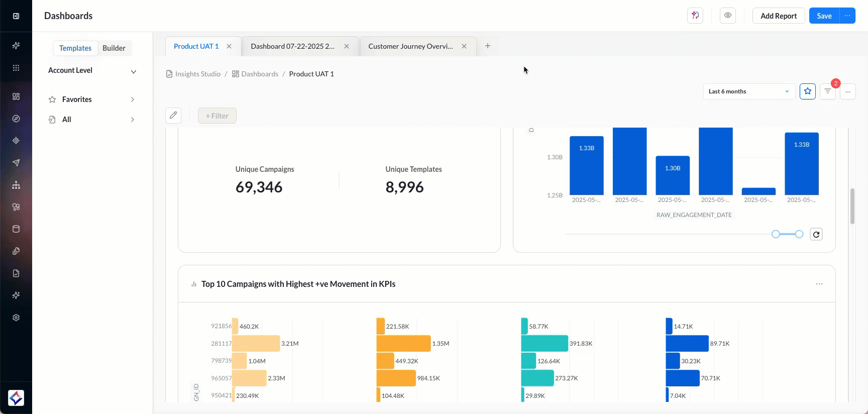Open the Last 6 months date dropdown
This screenshot has height=414, width=868.
[748, 91]
